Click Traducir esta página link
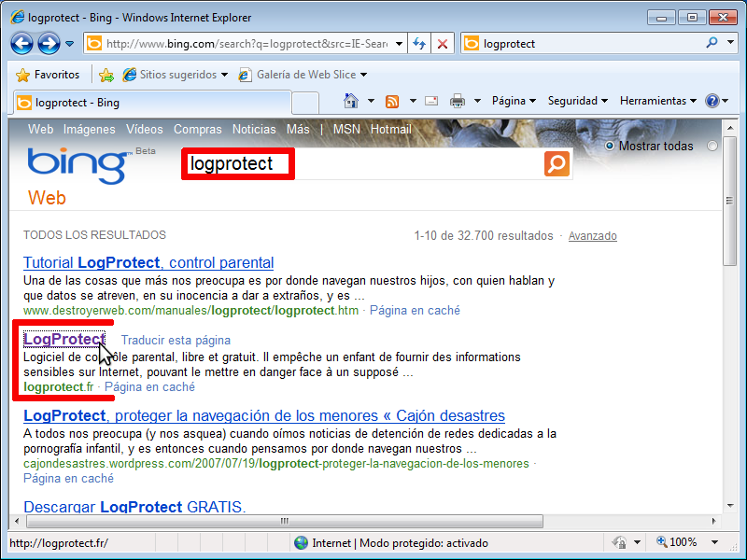The height and width of the screenshot is (560, 747). point(176,340)
